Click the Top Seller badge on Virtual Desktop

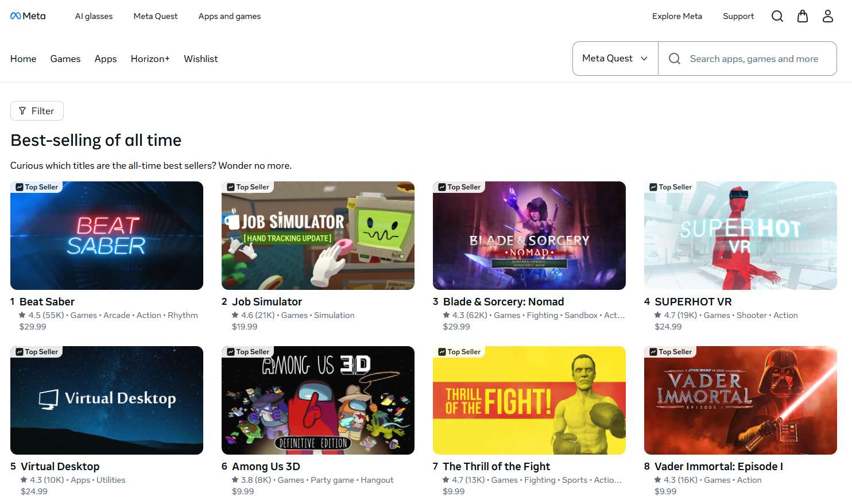point(37,352)
